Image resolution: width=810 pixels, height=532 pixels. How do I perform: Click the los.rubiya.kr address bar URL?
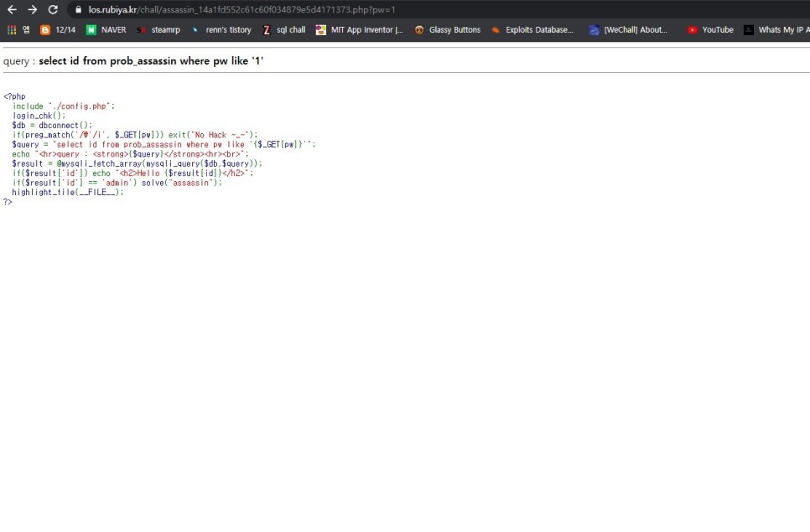point(241,10)
